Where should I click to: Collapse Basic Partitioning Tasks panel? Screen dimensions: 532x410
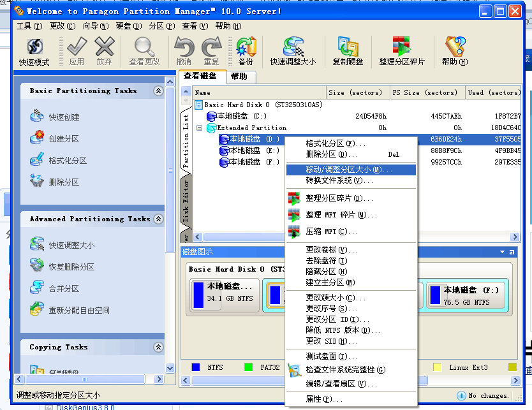158,91
